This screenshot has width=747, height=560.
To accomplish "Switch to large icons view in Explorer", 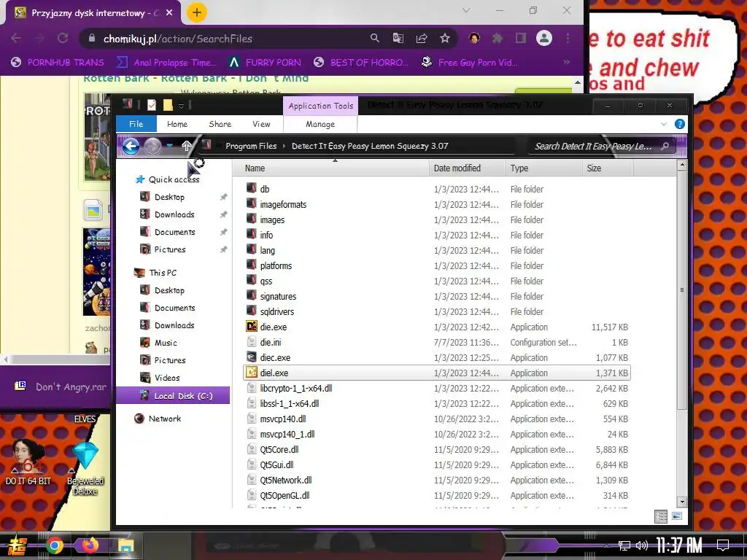I will click(x=677, y=516).
